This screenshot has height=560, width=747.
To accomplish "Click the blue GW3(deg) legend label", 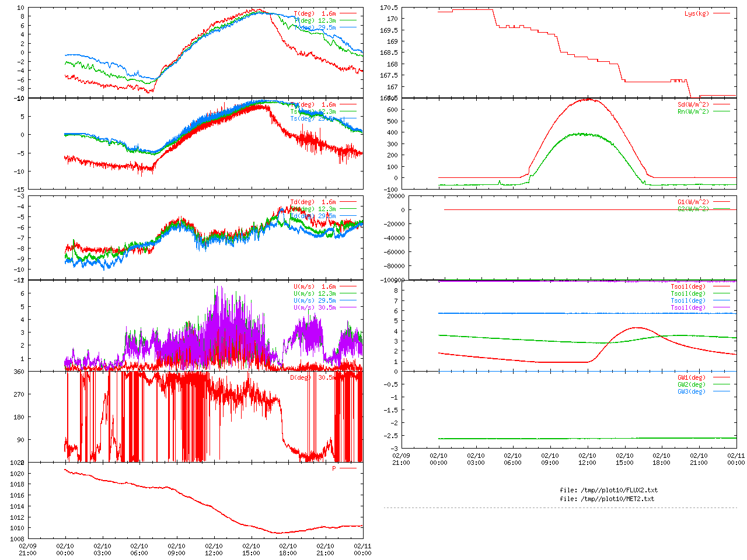I will pos(691,391).
